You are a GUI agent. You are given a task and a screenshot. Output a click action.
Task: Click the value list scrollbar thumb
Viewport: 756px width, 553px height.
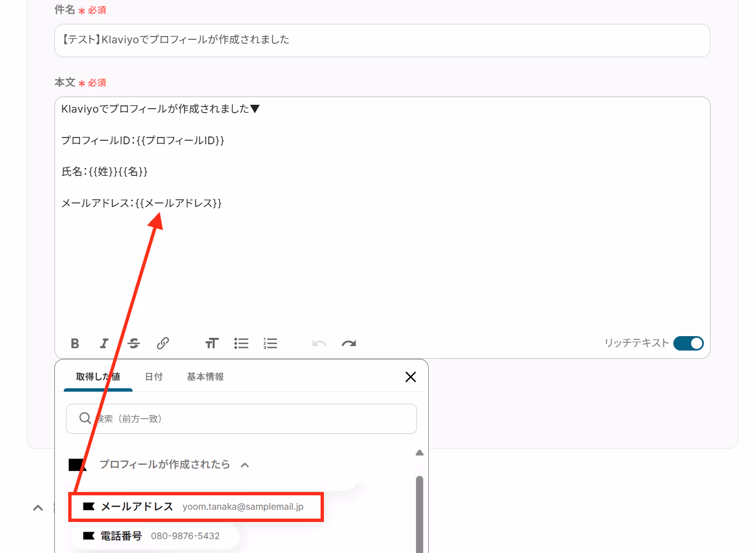(419, 514)
